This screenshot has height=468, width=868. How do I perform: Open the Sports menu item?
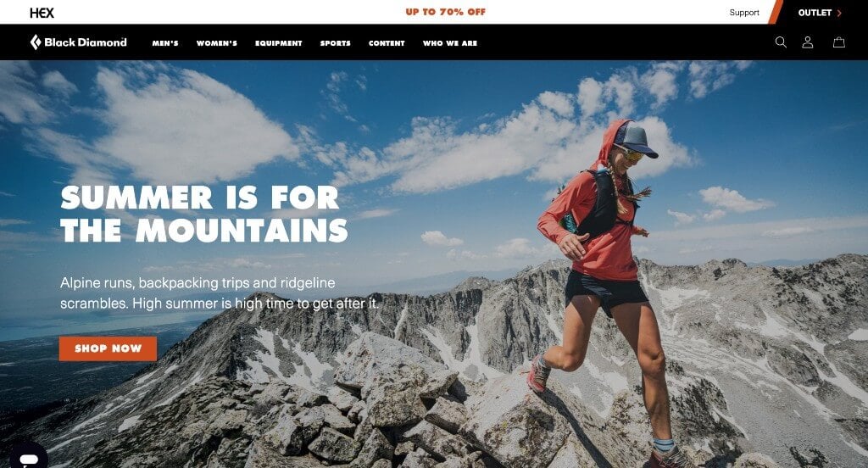tap(336, 42)
